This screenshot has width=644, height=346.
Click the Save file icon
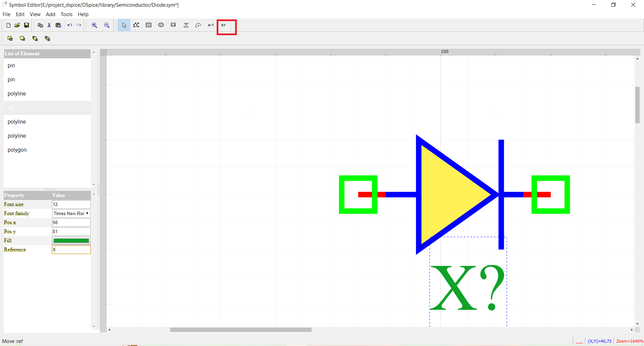pyautogui.click(x=26, y=25)
